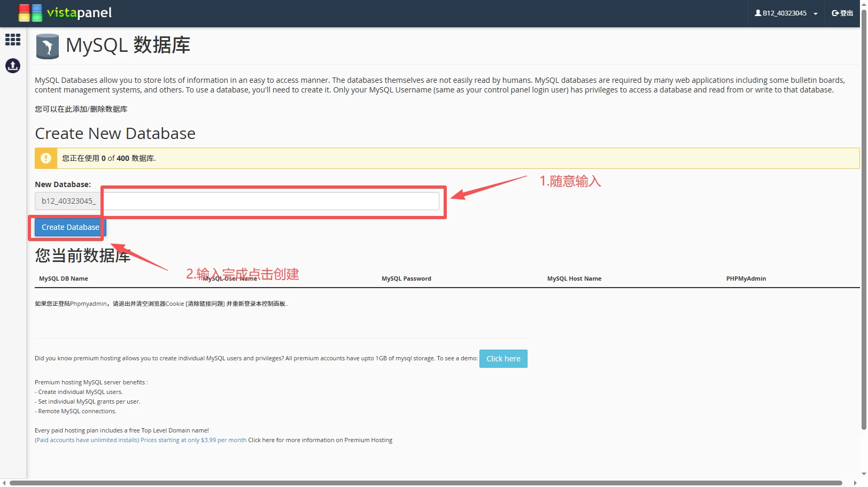
Task: Click the teal Click here demo button
Action: (x=503, y=359)
